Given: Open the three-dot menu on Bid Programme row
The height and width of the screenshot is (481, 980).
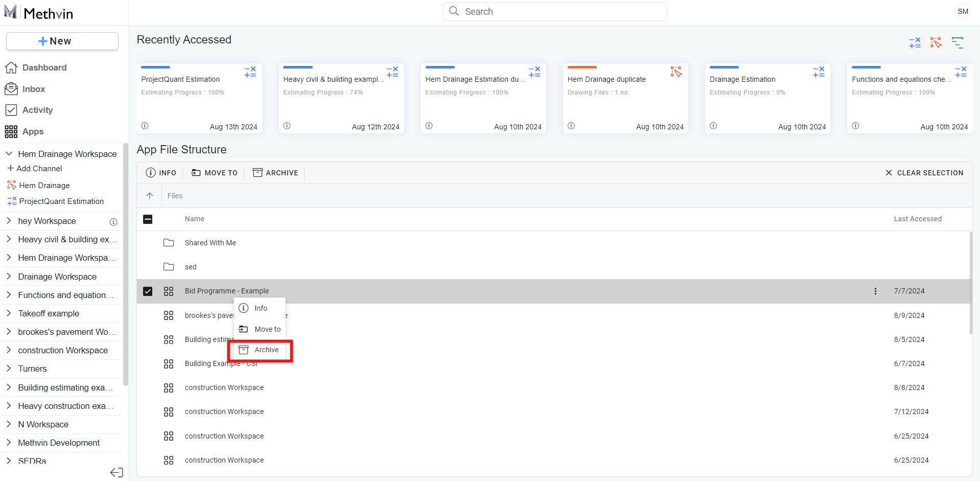Looking at the screenshot, I should coord(875,291).
